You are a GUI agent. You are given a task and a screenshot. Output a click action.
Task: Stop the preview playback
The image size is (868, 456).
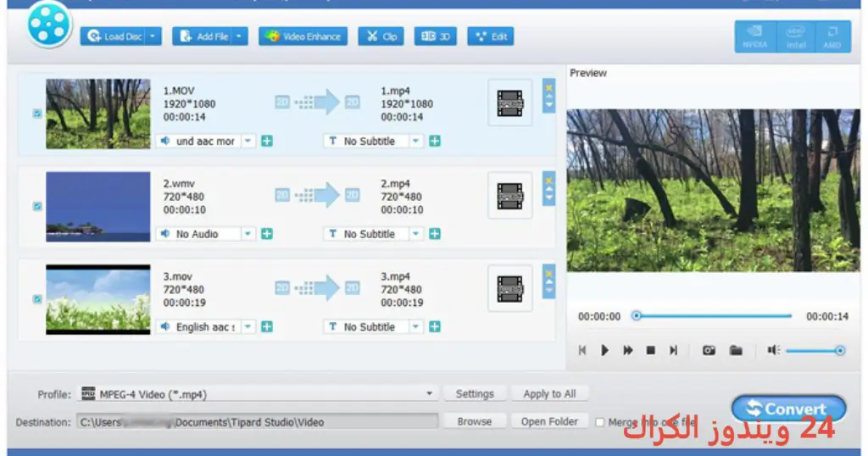click(x=651, y=350)
